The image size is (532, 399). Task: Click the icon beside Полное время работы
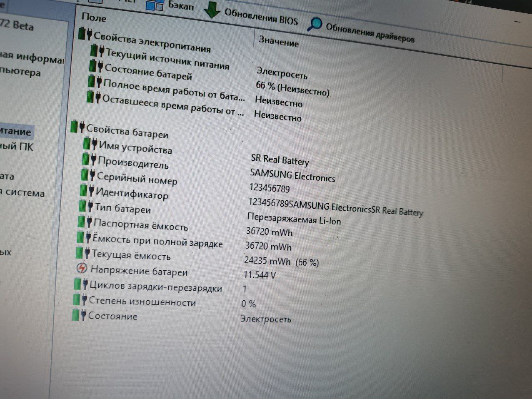95,81
